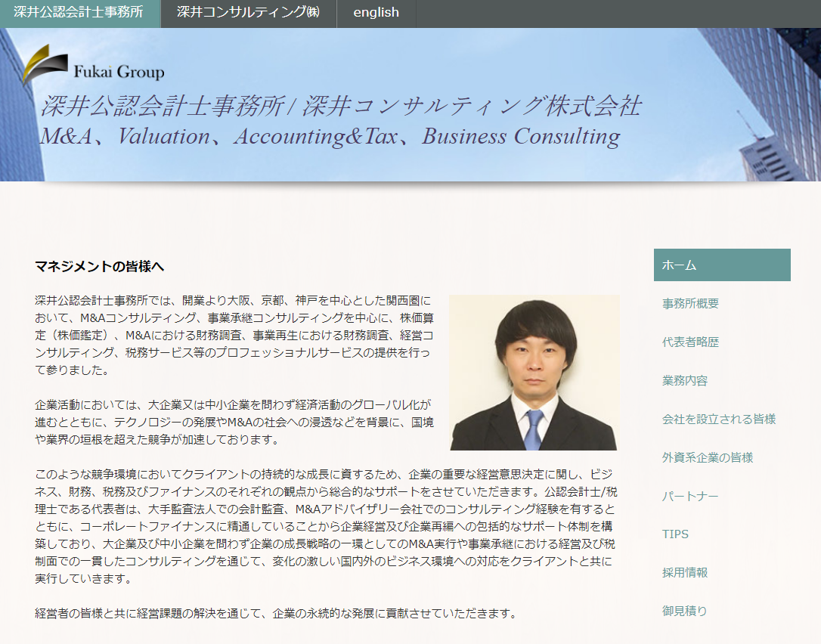Viewport: 821px width, 644px height.
Task: Click the representative's portrait photo
Action: tap(534, 373)
